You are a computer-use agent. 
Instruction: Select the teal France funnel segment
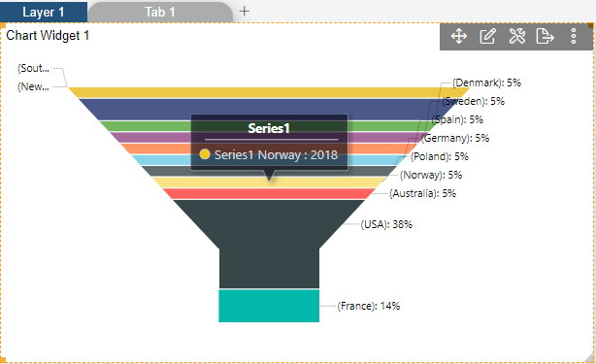point(269,306)
